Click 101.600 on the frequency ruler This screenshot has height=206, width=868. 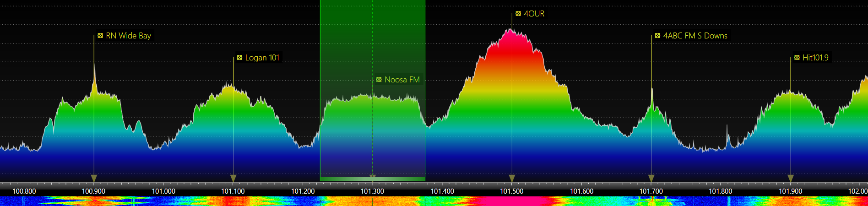pos(581,191)
